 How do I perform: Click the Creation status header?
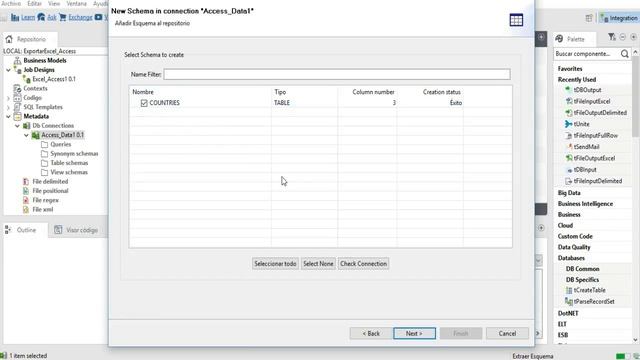click(x=442, y=92)
